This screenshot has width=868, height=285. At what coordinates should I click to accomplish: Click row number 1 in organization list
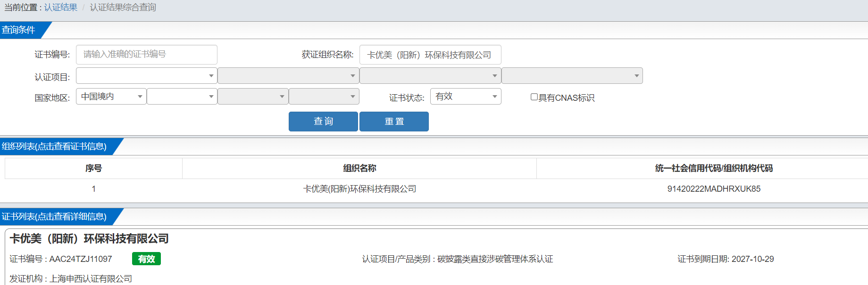click(x=93, y=189)
